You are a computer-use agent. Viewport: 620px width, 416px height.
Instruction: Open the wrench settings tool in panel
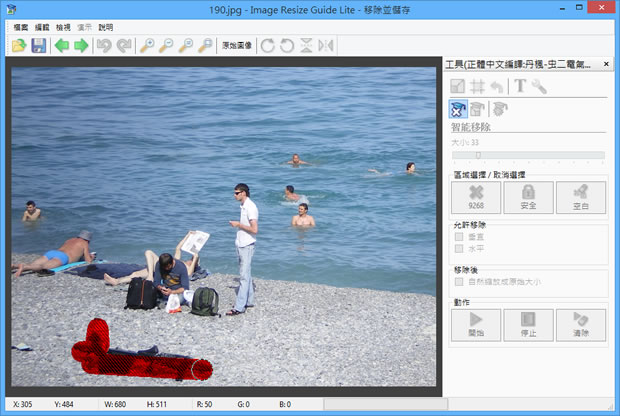tap(538, 86)
